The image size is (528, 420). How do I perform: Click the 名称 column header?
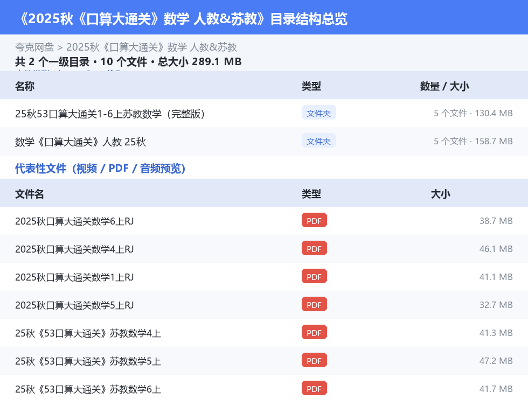click(x=25, y=86)
